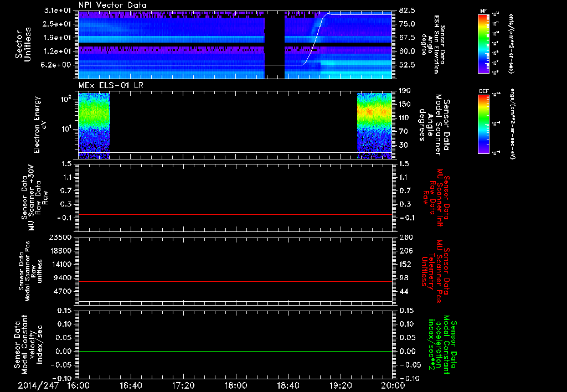Viewport: 567px width, 392px height.
Task: Click the 98 telemetry tick value
Action: [x=404, y=278]
